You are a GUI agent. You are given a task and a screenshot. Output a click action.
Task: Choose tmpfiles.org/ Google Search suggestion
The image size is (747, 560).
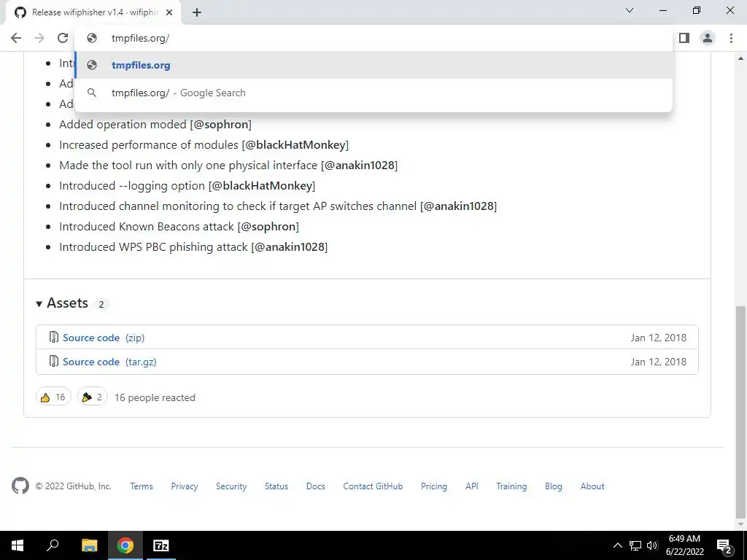coord(373,93)
